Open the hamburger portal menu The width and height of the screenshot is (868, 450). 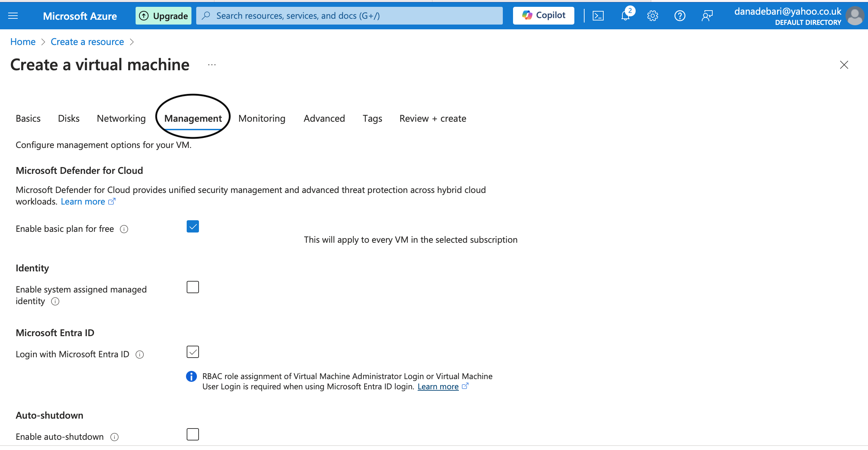point(13,16)
